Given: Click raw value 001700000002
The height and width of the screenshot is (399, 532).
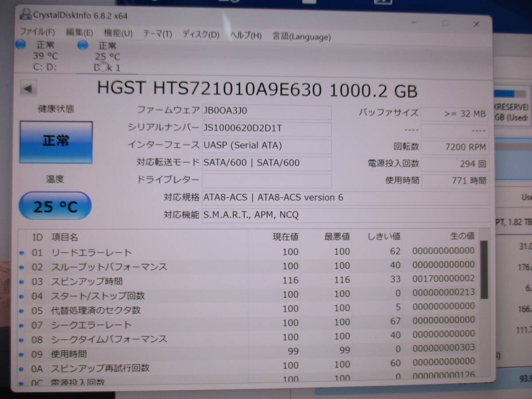Looking at the screenshot, I should coord(443,278).
